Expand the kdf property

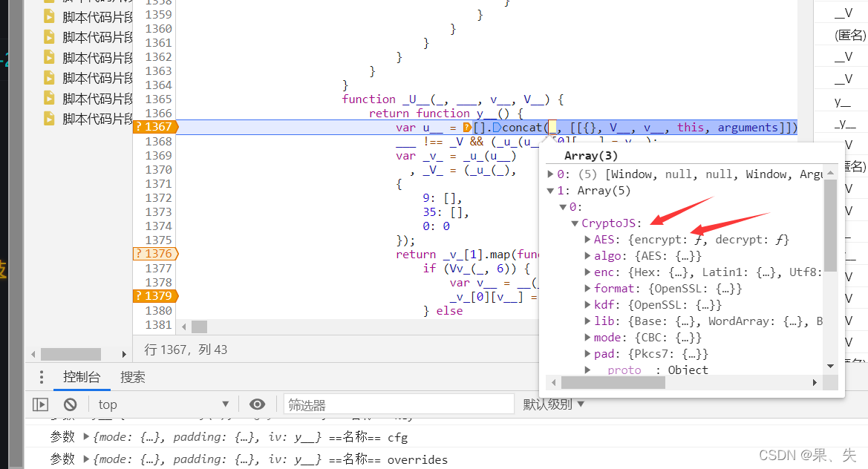point(587,305)
